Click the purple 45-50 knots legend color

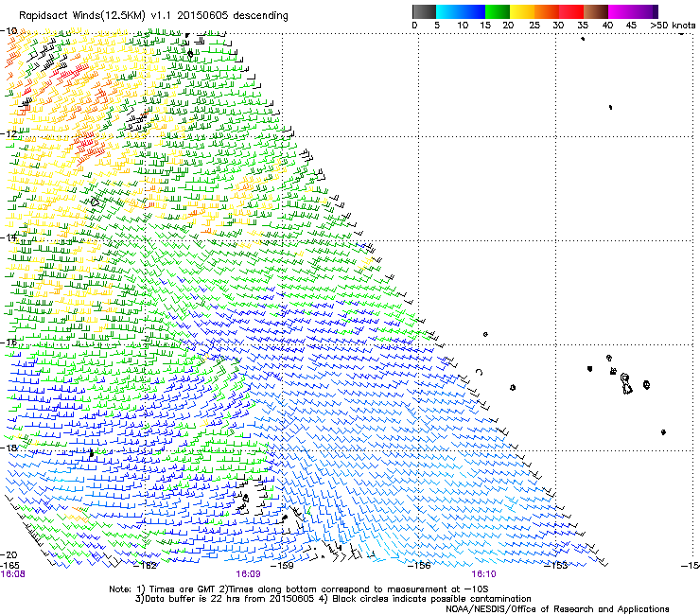coord(645,11)
